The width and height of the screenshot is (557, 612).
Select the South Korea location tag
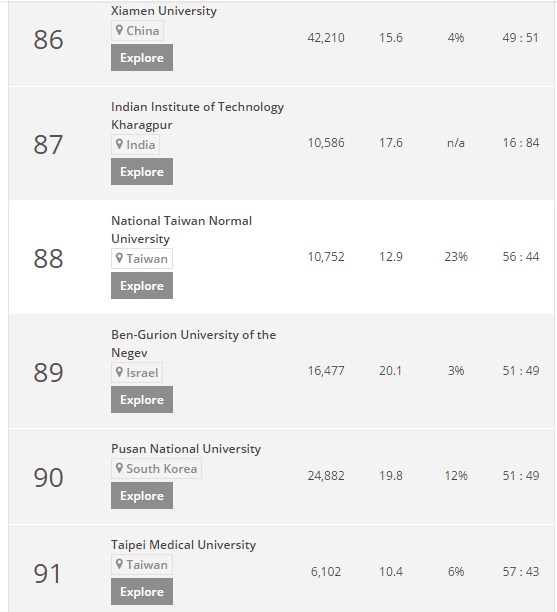[156, 468]
